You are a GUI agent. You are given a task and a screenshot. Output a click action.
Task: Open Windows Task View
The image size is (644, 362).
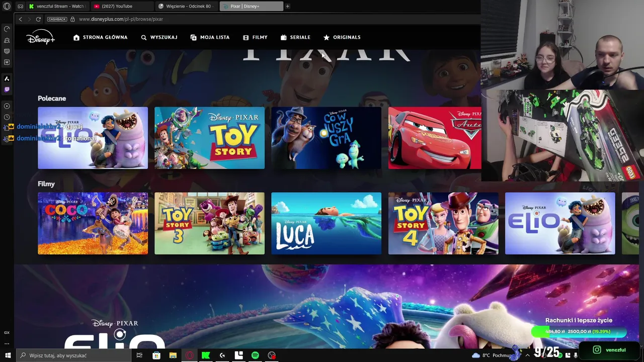coord(139,355)
